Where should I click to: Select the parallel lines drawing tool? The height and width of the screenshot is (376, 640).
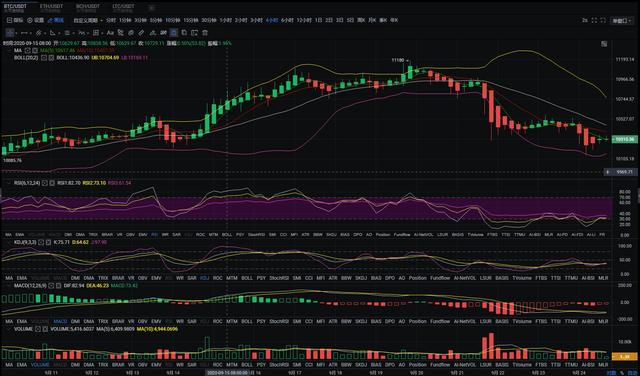[x=67, y=33]
